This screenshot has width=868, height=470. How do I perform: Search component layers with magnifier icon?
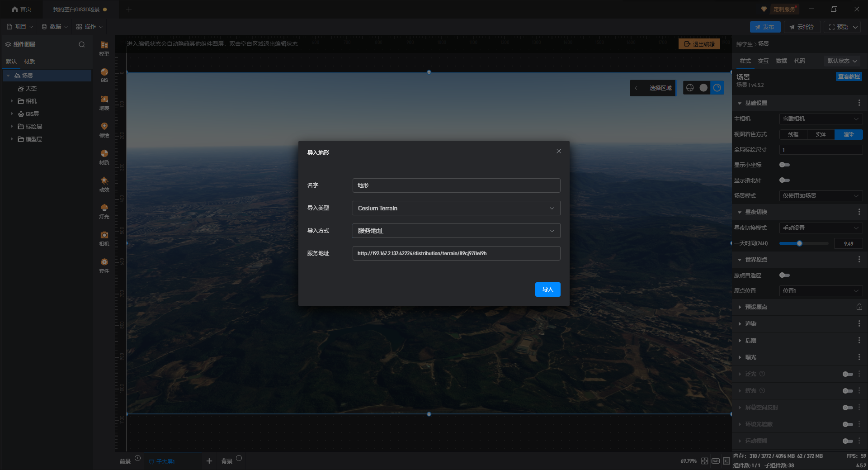pyautogui.click(x=82, y=44)
